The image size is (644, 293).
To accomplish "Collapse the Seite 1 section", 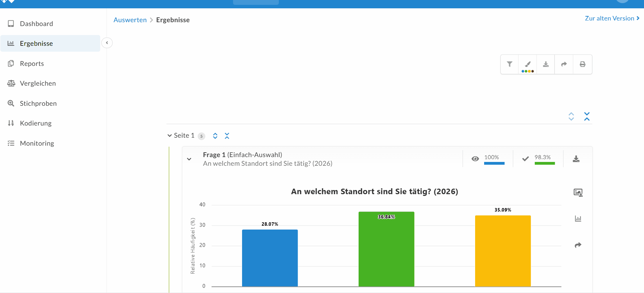I will [x=170, y=136].
